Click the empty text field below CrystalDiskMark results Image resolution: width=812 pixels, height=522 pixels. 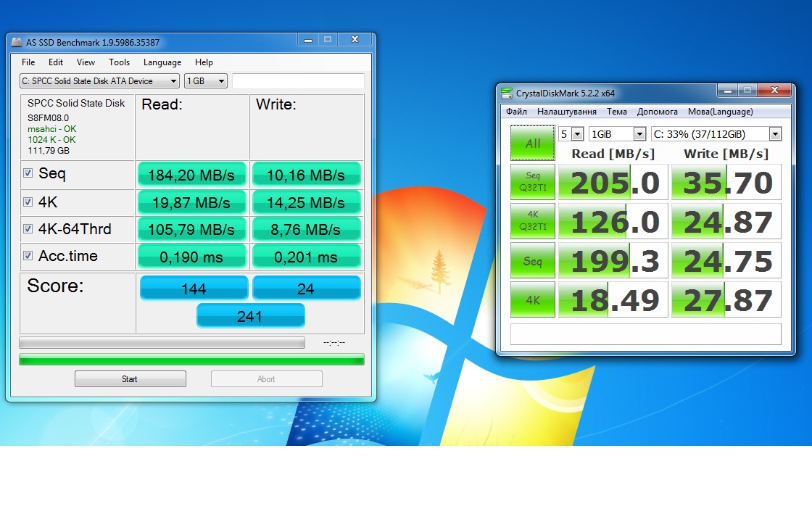pyautogui.click(x=645, y=334)
